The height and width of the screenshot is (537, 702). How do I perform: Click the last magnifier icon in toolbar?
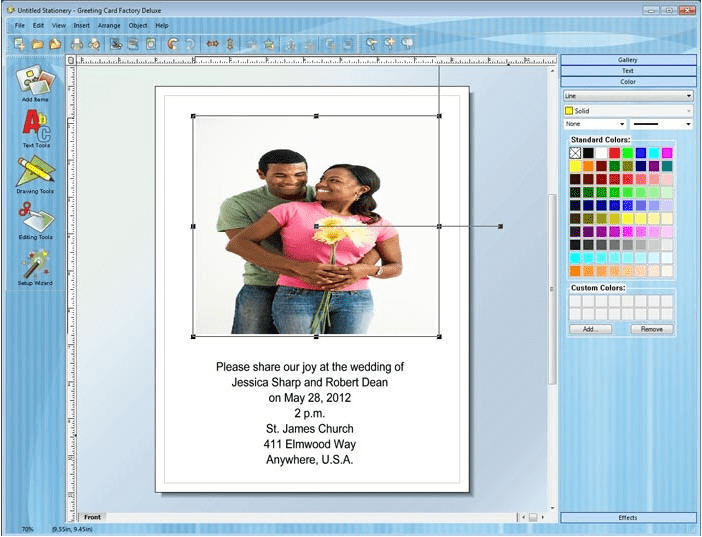tap(407, 43)
